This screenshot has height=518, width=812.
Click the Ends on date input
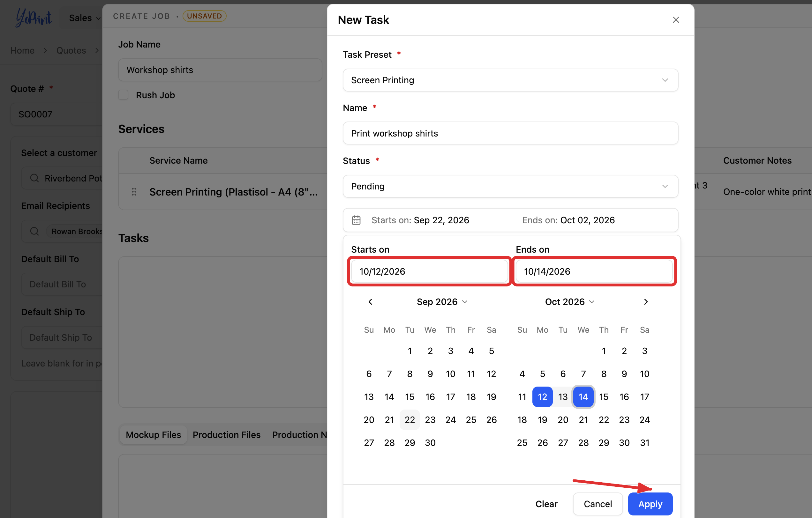[x=594, y=271]
